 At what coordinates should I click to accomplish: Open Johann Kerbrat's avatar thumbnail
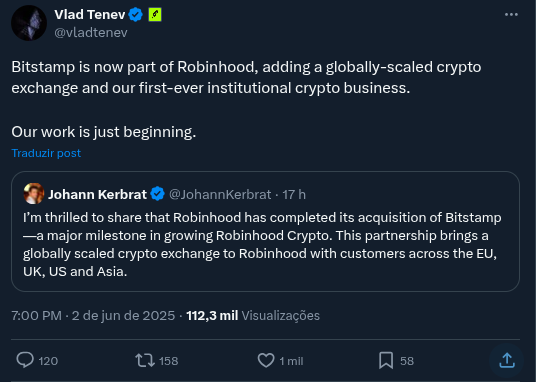click(34, 194)
